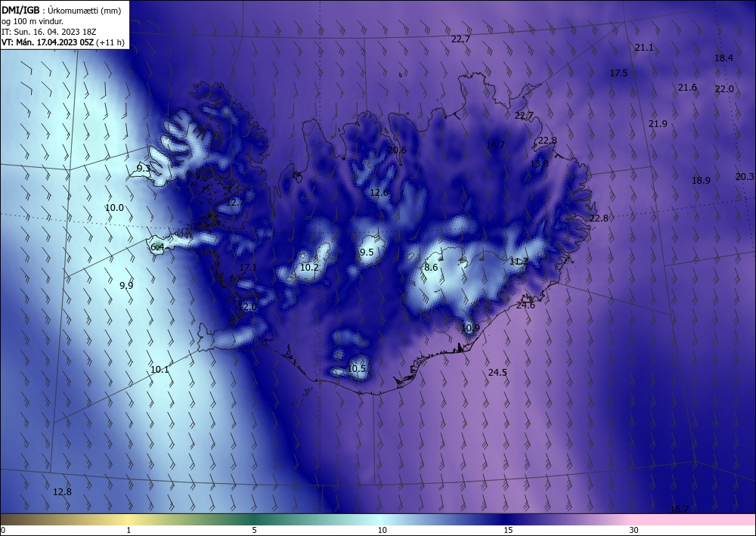756x536 pixels.
Task: Click the 10.5 value on the map
Action: [x=356, y=369]
